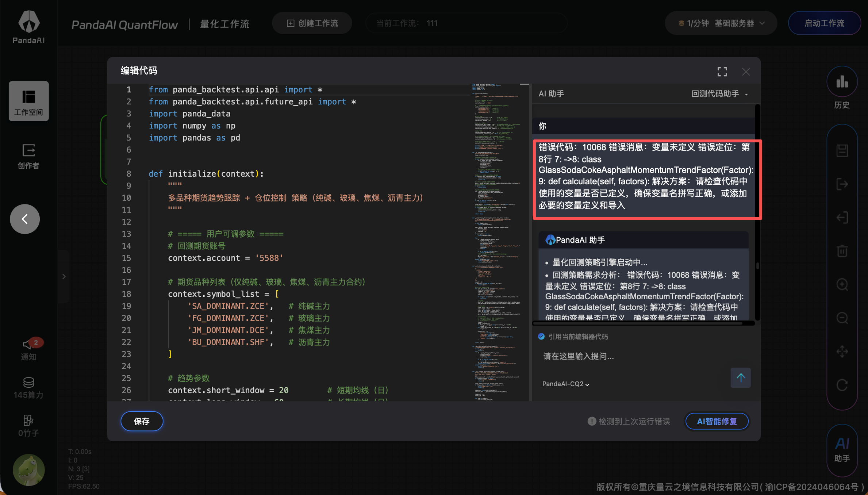Click the 保存 save button

(142, 421)
